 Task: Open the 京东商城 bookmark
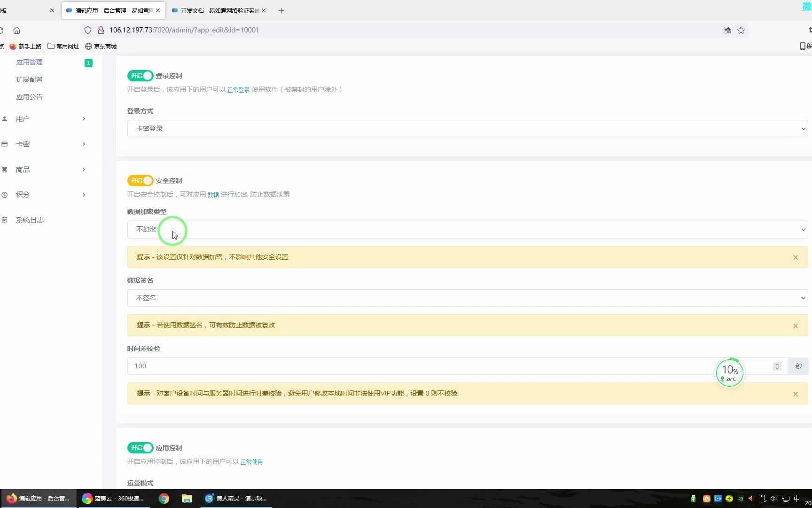101,46
